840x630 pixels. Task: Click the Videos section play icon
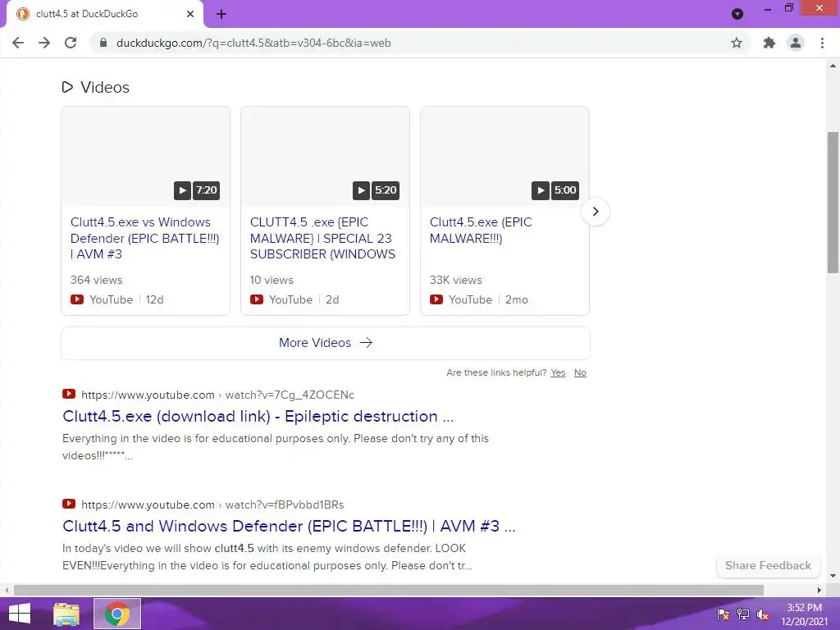point(67,87)
